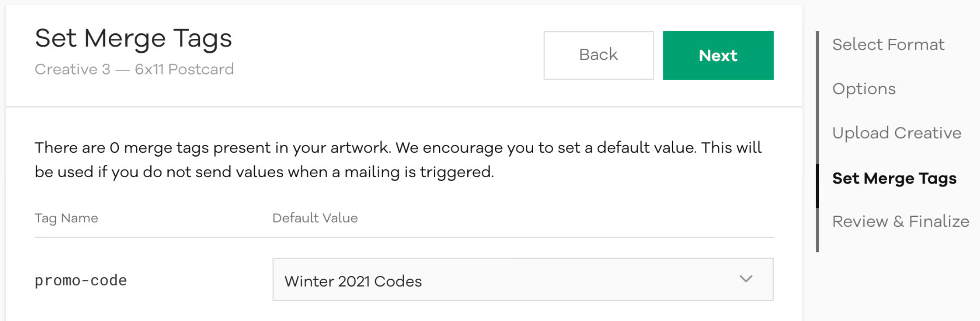Click the 'Winter 2021 Codes' selected value text
Screen dimensions: 980x321
coord(353,281)
